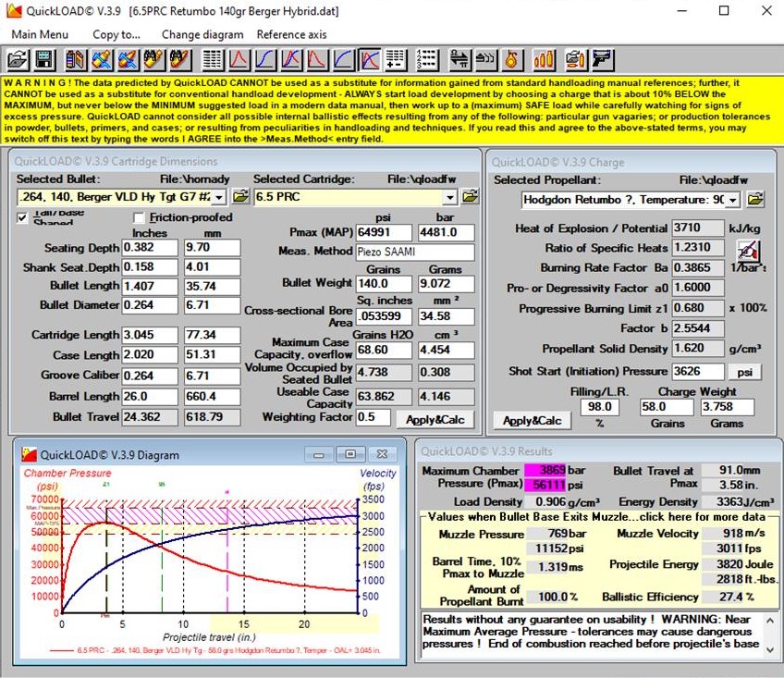The width and height of the screenshot is (784, 678).
Task: Click the folder with cartridge toolbar icon
Action: click(x=575, y=59)
